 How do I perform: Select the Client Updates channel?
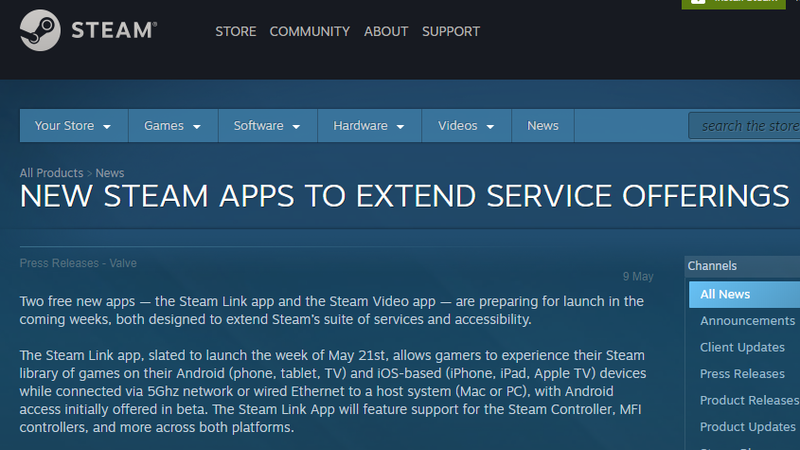(742, 347)
